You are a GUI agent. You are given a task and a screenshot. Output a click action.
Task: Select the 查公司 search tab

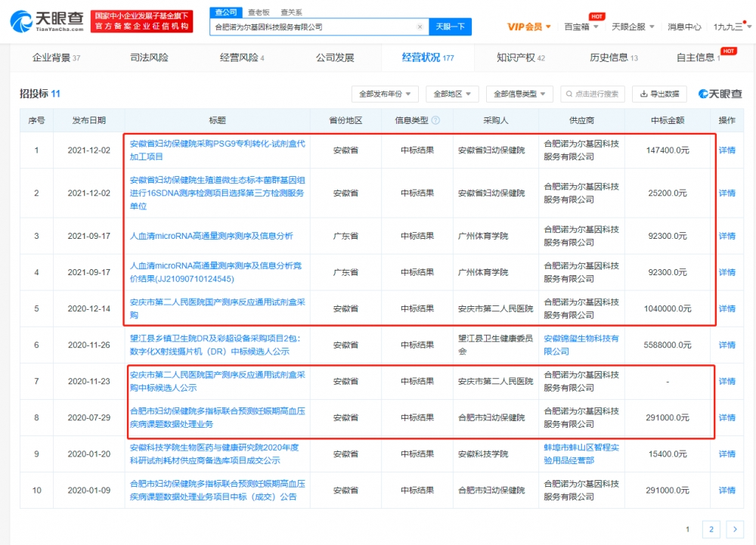click(226, 12)
